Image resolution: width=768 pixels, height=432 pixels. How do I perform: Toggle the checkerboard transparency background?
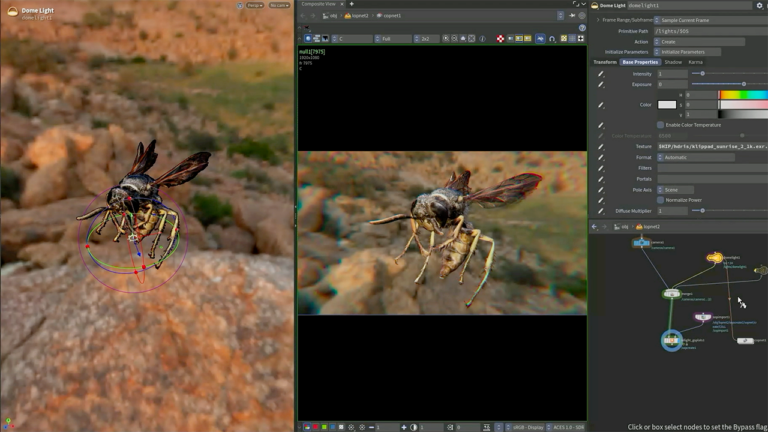click(500, 39)
